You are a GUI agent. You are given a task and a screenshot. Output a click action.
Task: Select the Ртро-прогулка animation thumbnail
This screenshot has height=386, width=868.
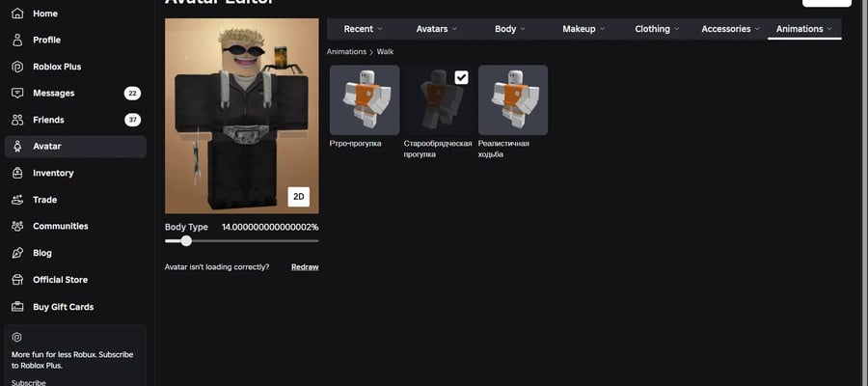point(365,100)
